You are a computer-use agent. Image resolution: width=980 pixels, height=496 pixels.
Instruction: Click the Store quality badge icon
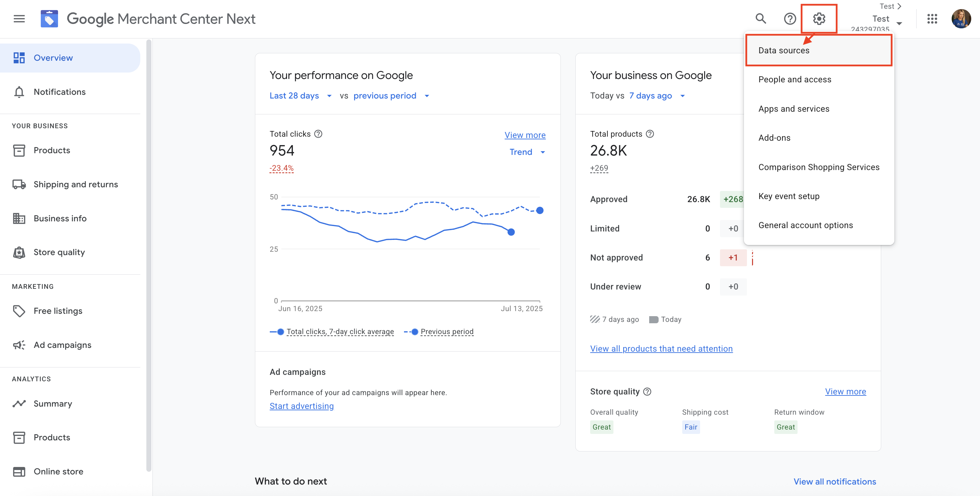[19, 252]
